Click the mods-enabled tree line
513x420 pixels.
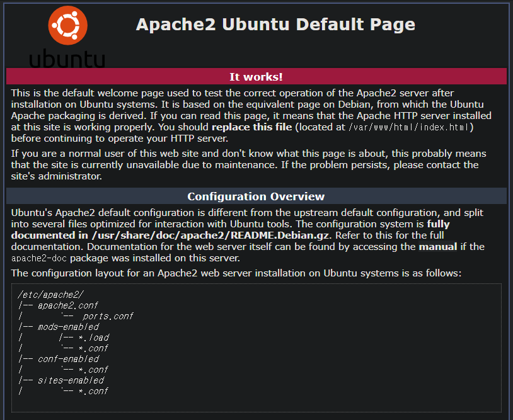(59, 327)
